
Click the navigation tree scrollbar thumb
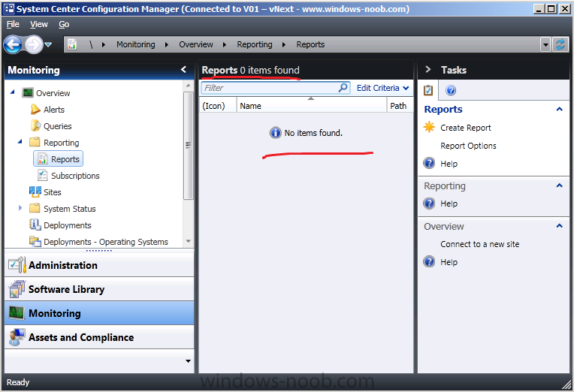pos(188,145)
